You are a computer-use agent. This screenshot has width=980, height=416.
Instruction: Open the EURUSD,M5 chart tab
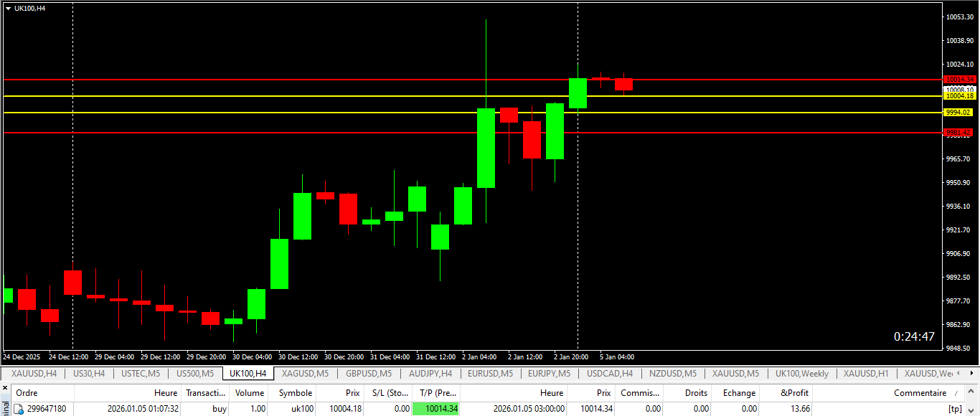pyautogui.click(x=490, y=374)
